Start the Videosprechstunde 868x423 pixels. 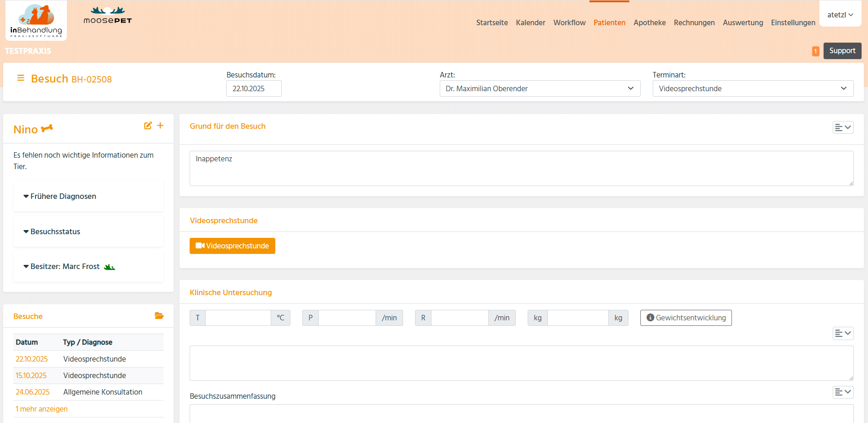232,246
